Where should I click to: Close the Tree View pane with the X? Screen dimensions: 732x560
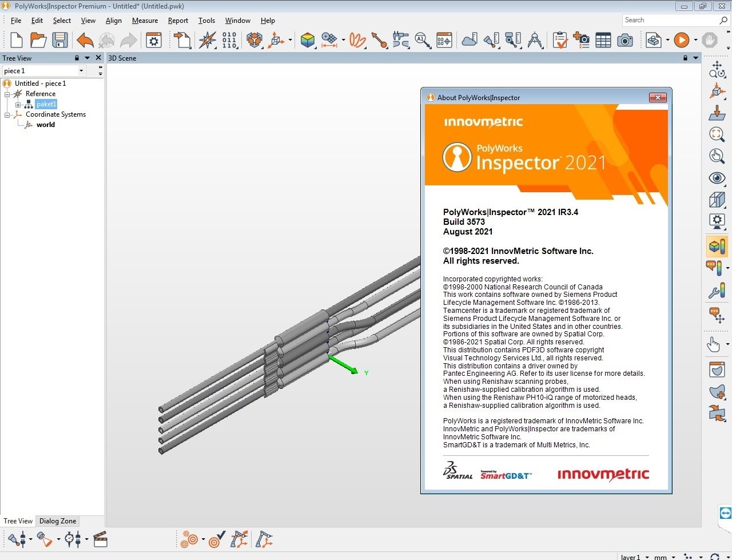click(x=98, y=58)
